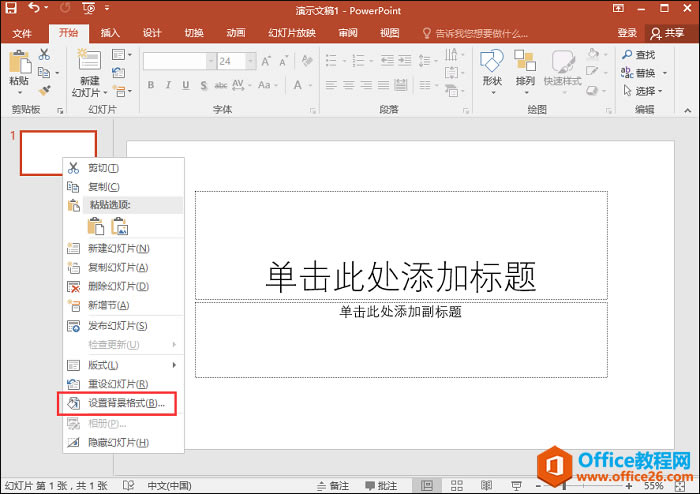Click zoom out minus button

pyautogui.click(x=539, y=486)
